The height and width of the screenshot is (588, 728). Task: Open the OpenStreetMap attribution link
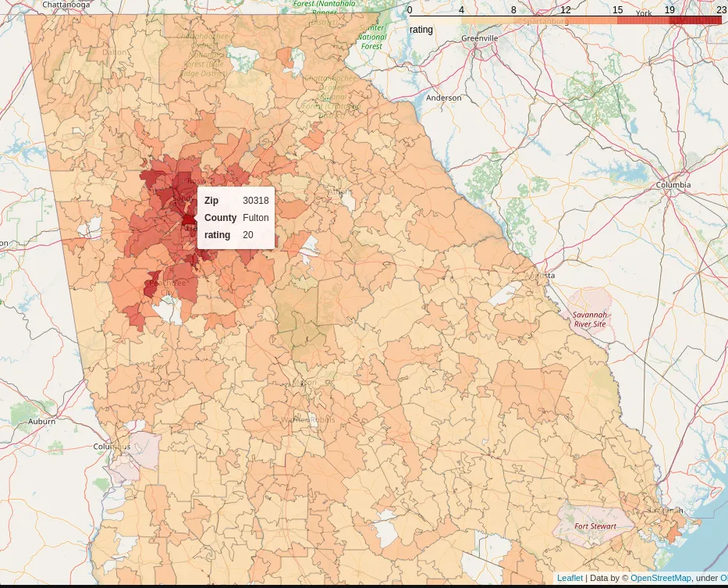[660, 578]
